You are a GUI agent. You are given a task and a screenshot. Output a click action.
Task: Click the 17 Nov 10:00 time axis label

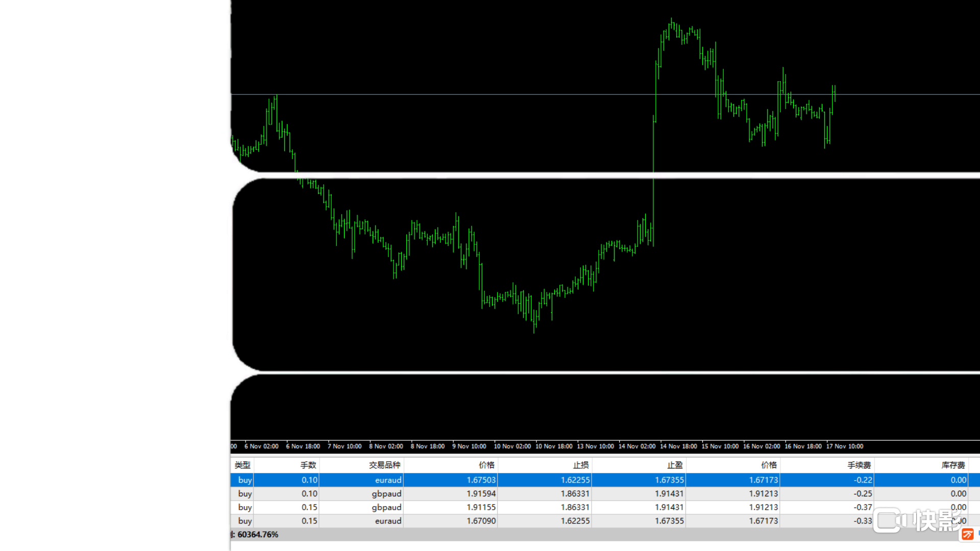pyautogui.click(x=845, y=446)
